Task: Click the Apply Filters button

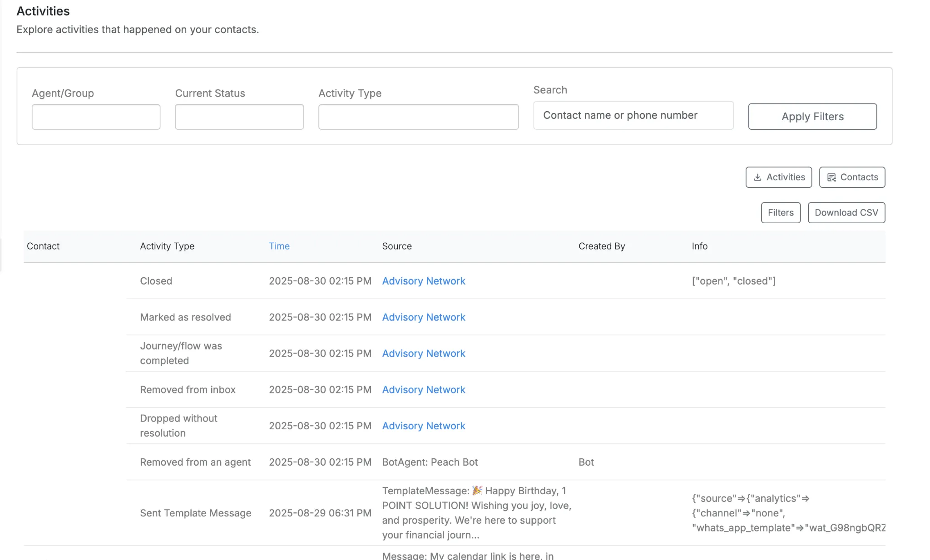Action: [x=812, y=117]
